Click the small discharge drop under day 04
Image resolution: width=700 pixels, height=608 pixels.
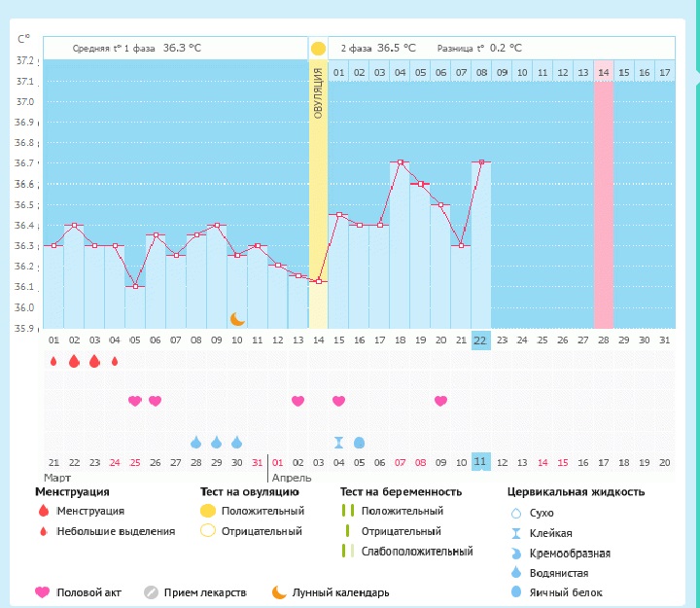tap(115, 362)
